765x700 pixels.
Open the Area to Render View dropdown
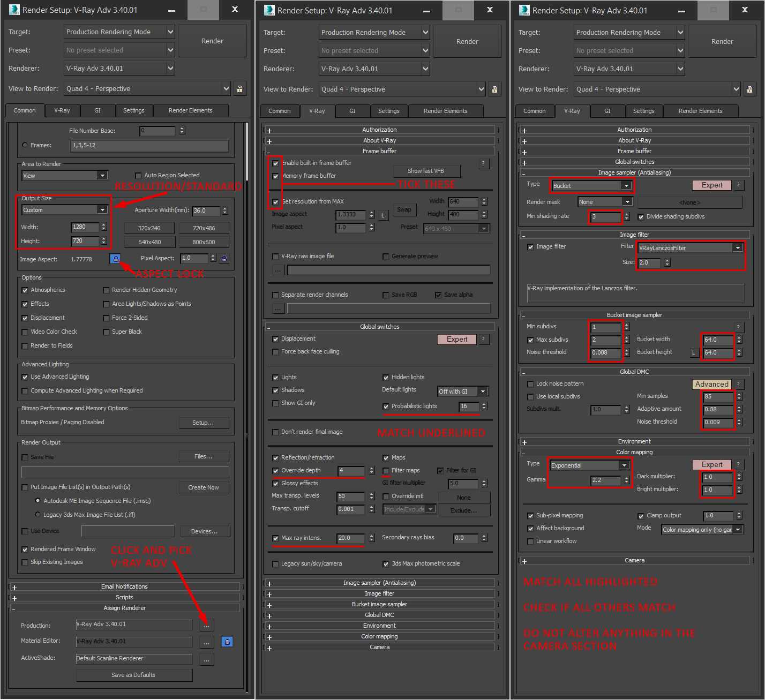[65, 176]
